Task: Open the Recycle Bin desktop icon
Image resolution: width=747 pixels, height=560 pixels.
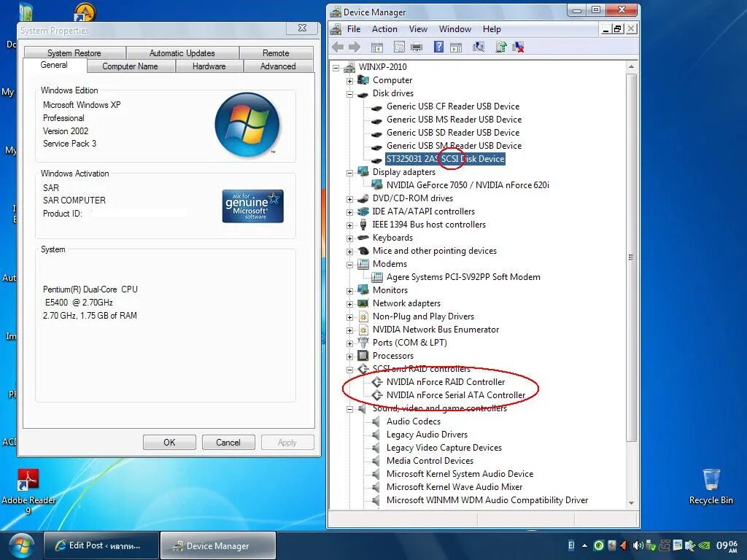Action: click(711, 486)
